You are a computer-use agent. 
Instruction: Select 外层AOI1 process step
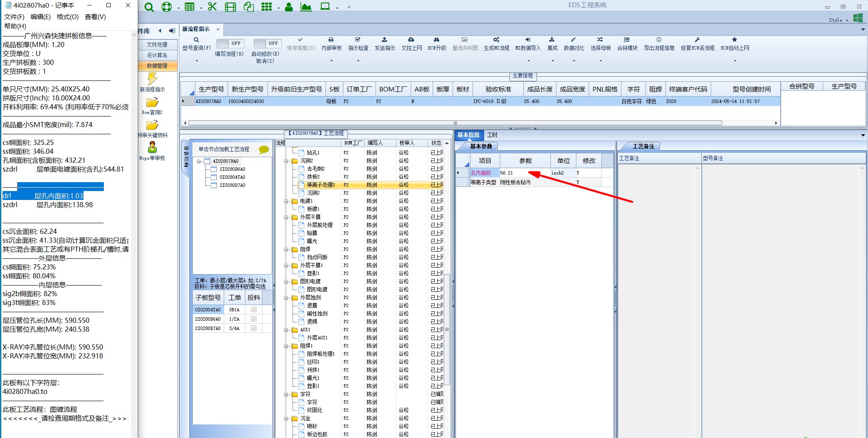(317, 338)
